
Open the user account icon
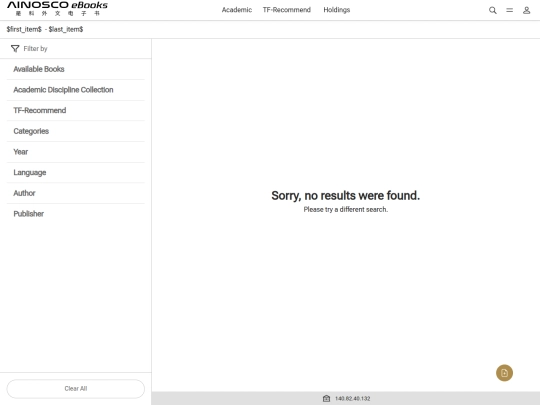click(x=526, y=10)
